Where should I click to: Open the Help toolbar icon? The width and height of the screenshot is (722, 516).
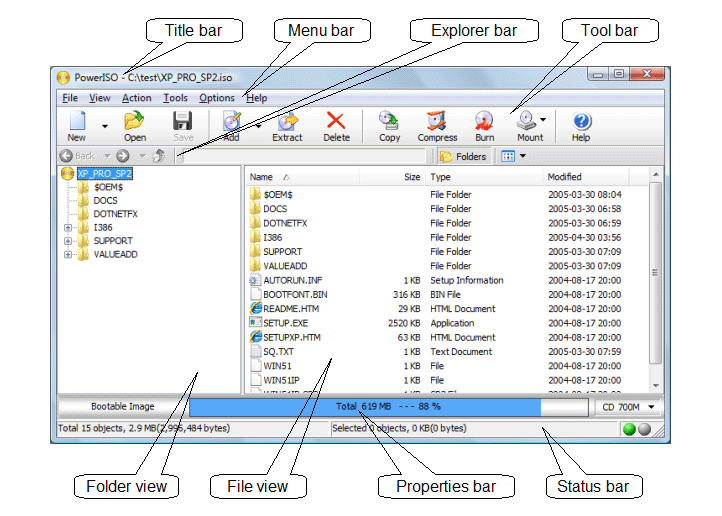581,124
